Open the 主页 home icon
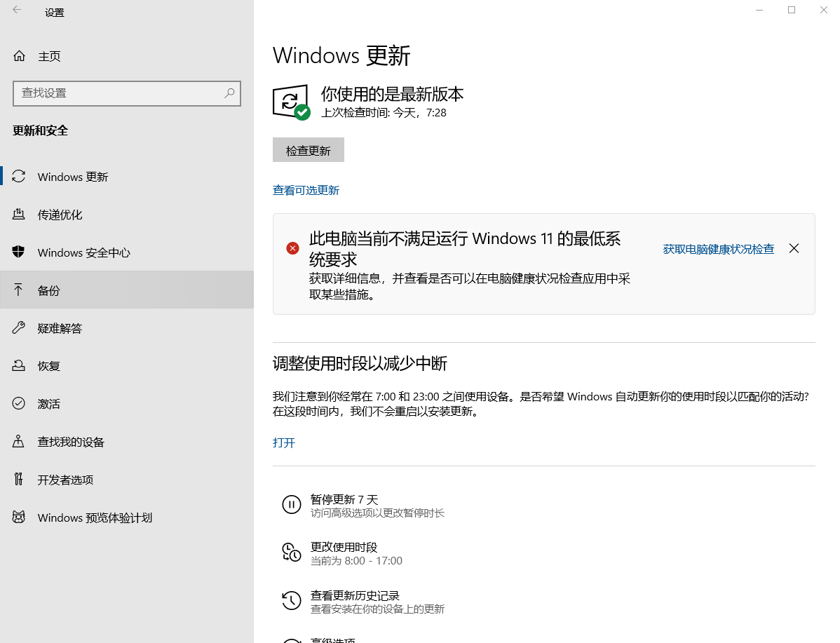 click(20, 55)
